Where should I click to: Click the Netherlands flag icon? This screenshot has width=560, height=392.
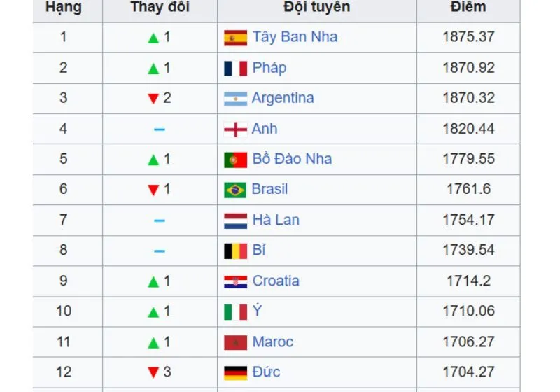tap(235, 220)
